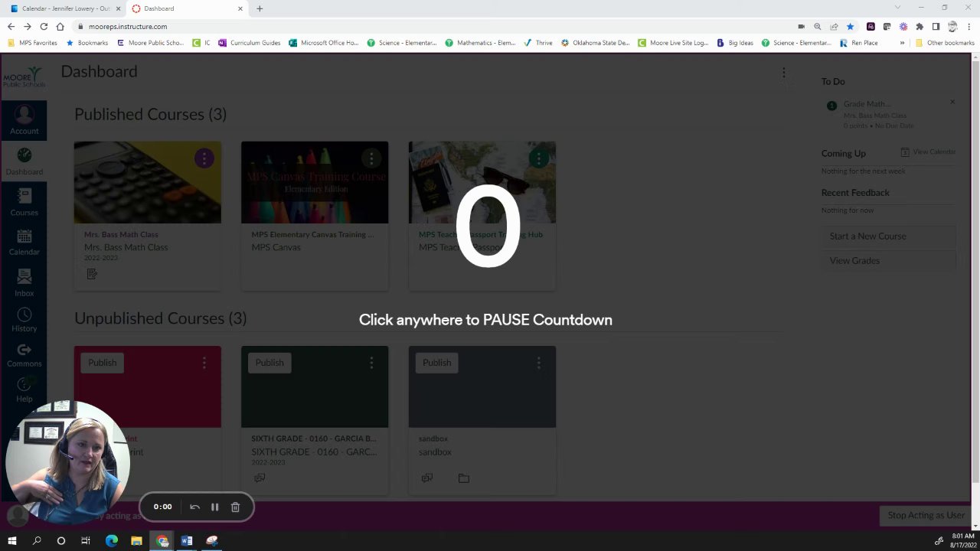This screenshot has width=980, height=551.
Task: Open MPS Teacher Passport card options menu
Action: pyautogui.click(x=538, y=158)
